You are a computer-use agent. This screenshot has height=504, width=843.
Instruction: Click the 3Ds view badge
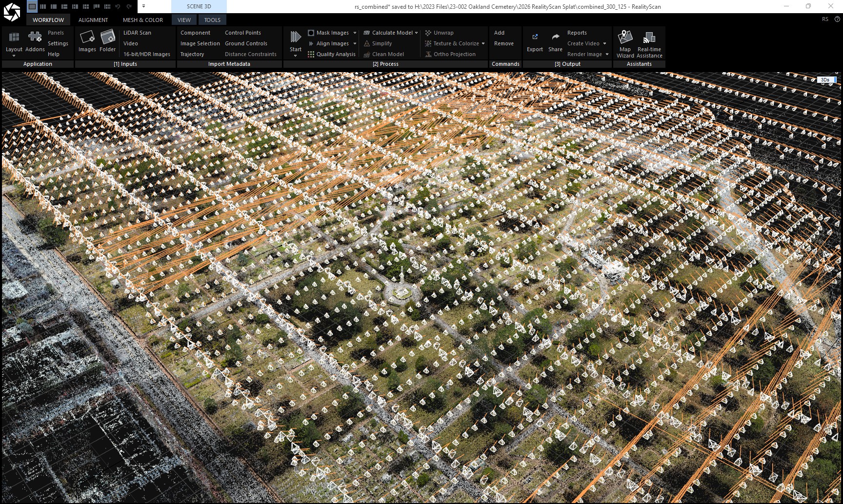tap(826, 79)
